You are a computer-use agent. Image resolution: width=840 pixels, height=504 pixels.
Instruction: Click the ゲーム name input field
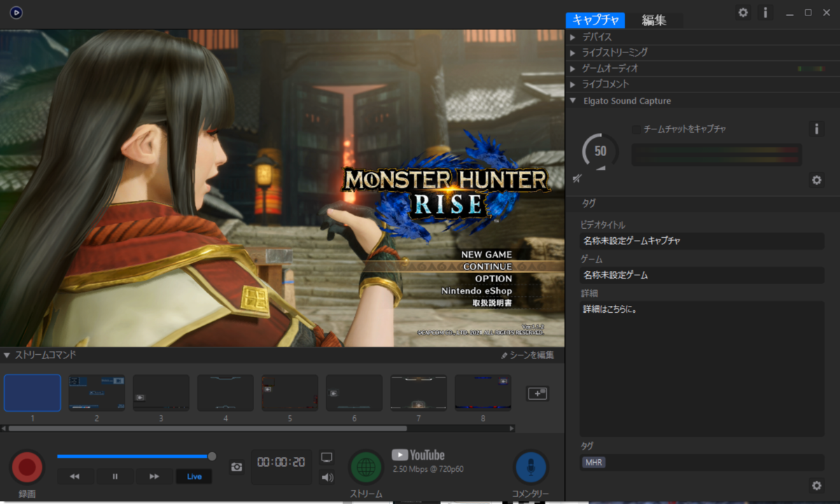[701, 275]
